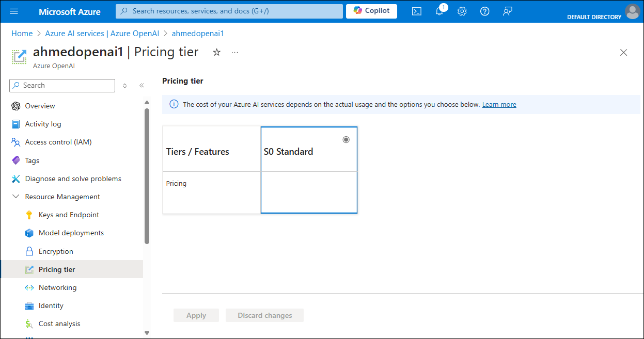This screenshot has height=339, width=644.
Task: Open the portal Settings gear
Action: [x=462, y=11]
